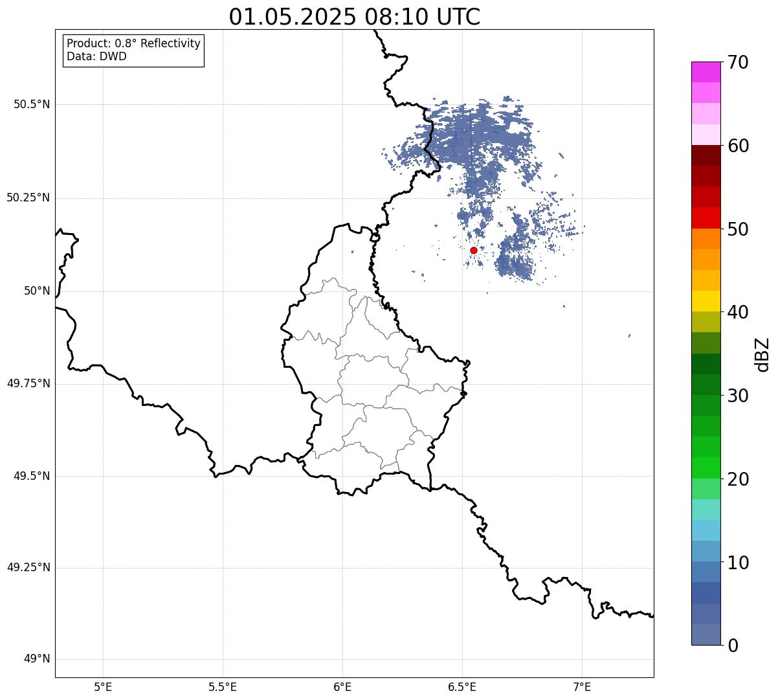778x700 pixels.
Task: Click the title '01.05.2025 08:10 UTC'
Action: [x=355, y=17]
